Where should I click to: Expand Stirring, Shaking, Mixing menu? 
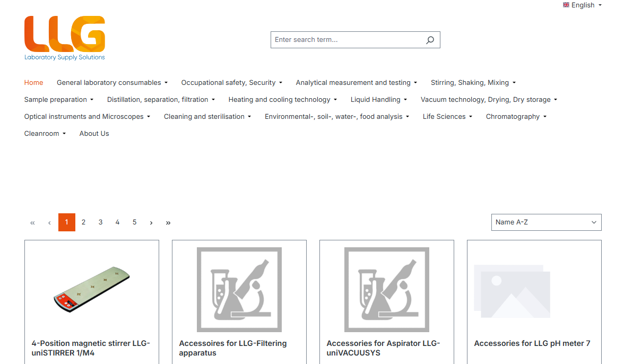coord(473,83)
